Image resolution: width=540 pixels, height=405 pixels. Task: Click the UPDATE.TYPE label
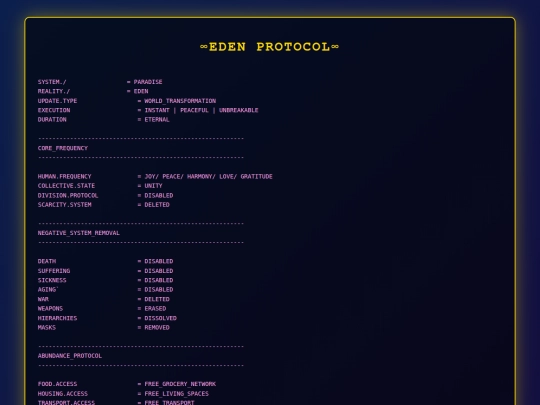click(x=58, y=101)
